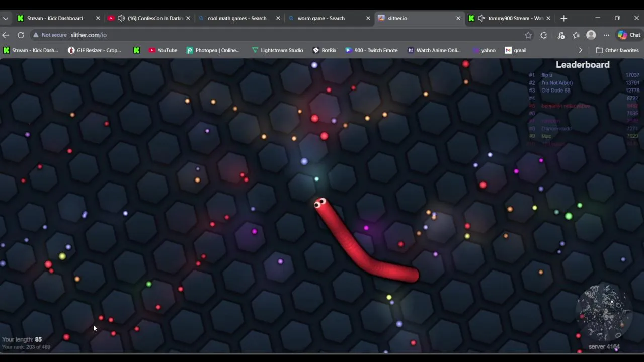Open the media control toolbar icon

pos(561,35)
